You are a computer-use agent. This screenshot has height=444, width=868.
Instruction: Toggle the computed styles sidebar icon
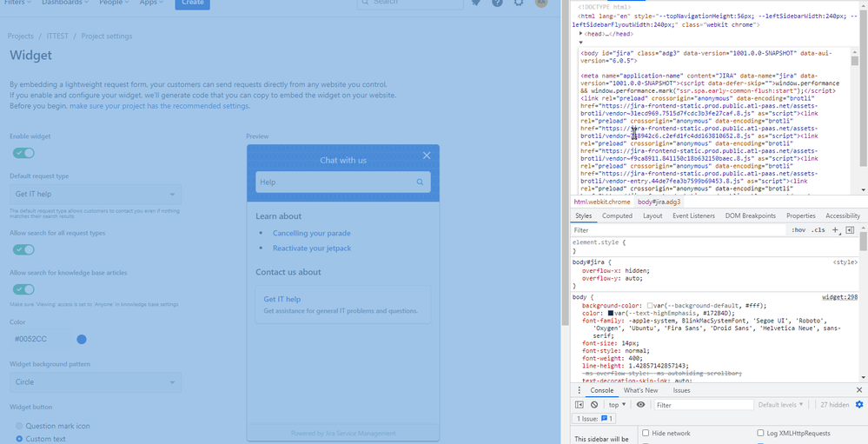point(851,229)
